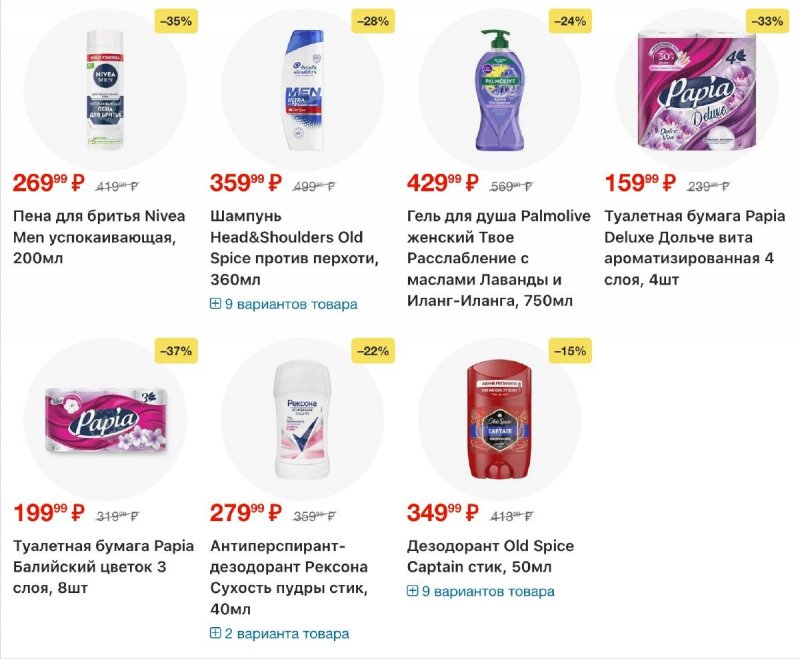Open the Пена для бритья Nivea Men title
This screenshot has width=800, height=659.
99,237
